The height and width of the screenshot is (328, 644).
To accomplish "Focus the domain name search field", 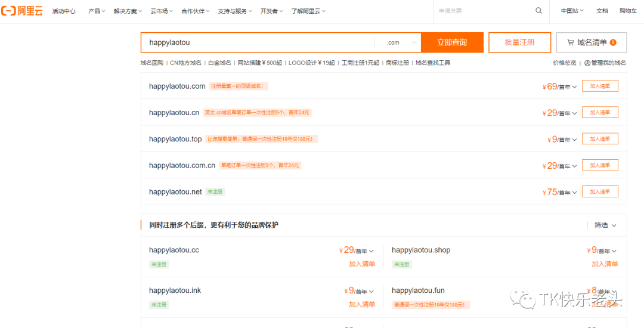I will pos(258,42).
